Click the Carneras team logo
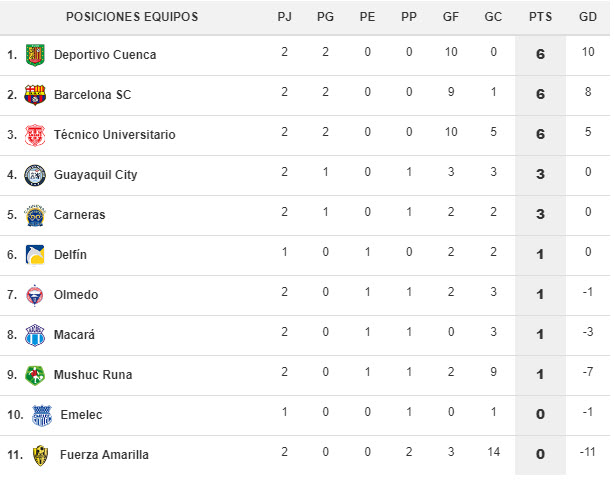This screenshot has width=614, height=480. coord(35,215)
